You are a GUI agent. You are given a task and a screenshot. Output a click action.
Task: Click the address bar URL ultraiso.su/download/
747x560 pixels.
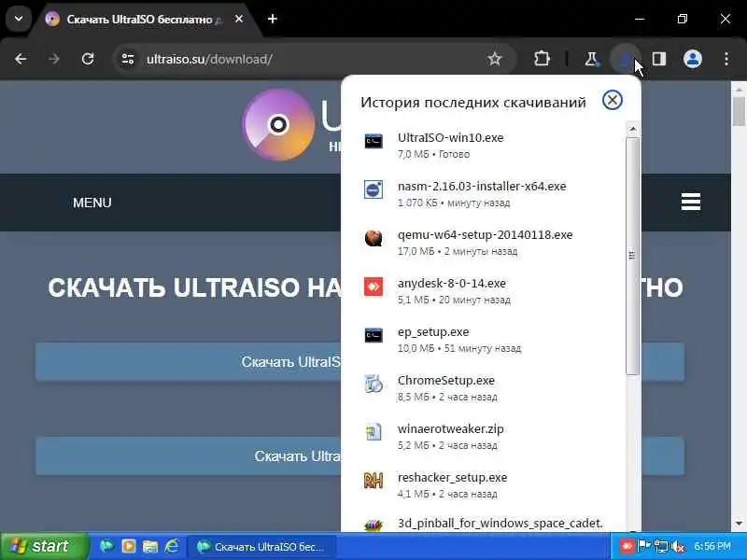pyautogui.click(x=209, y=59)
